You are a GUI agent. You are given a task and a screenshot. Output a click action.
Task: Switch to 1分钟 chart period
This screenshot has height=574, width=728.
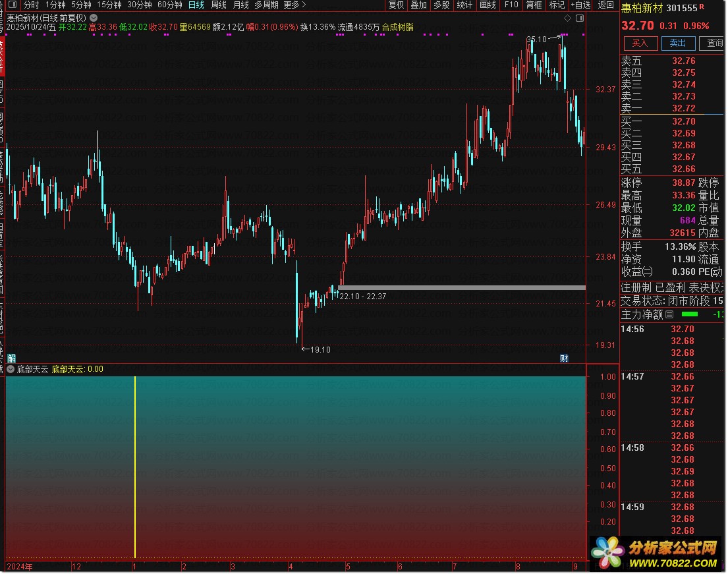pyautogui.click(x=55, y=5)
